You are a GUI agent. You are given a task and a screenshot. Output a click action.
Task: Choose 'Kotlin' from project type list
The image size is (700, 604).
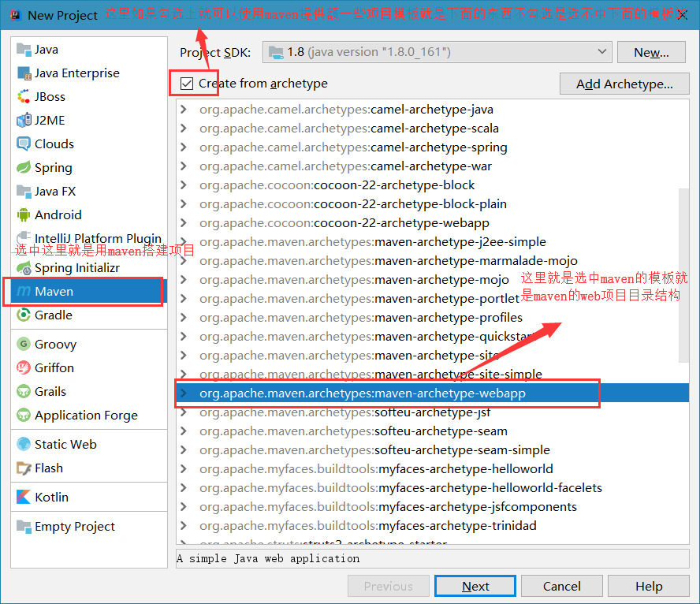click(89, 497)
